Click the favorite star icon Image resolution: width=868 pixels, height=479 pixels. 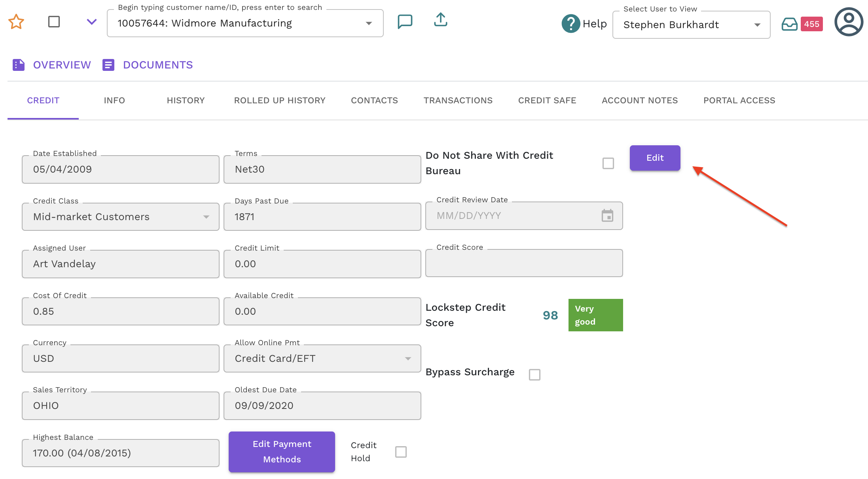(x=16, y=22)
